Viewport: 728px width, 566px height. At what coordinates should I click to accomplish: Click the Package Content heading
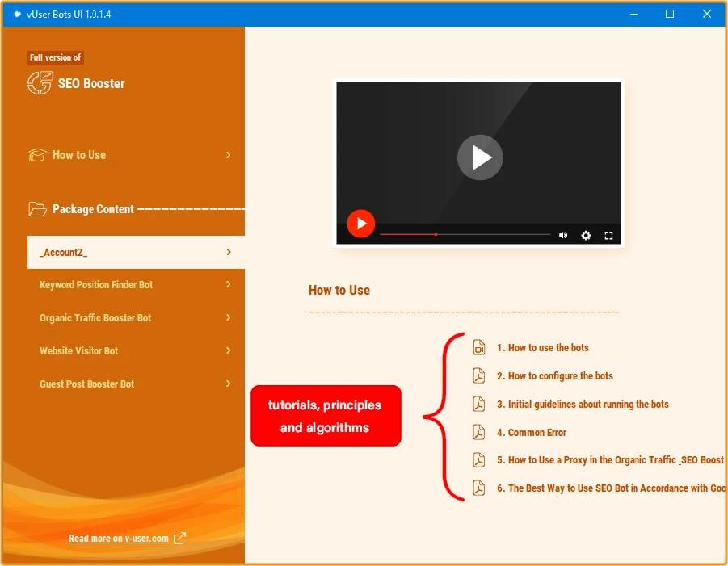coord(93,209)
